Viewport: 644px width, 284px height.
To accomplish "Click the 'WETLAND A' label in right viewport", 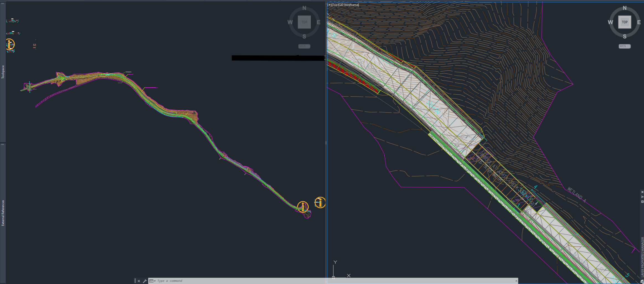I will coord(577,195).
